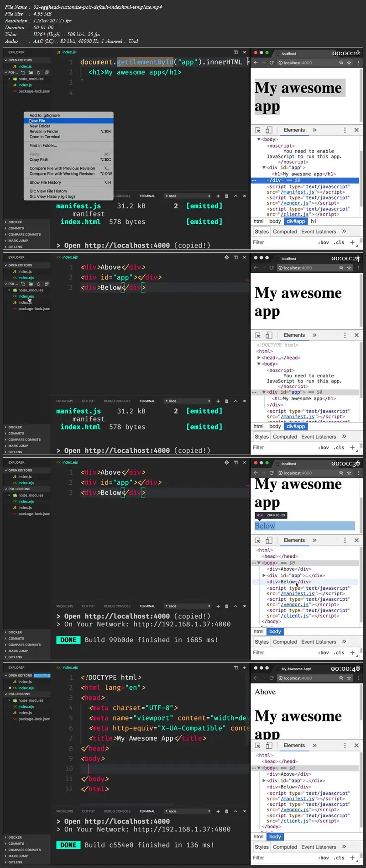Screen dimensions: 366x868
Task: Expand head node triangle in 00:00:24 DevTools
Action: click(259, 358)
